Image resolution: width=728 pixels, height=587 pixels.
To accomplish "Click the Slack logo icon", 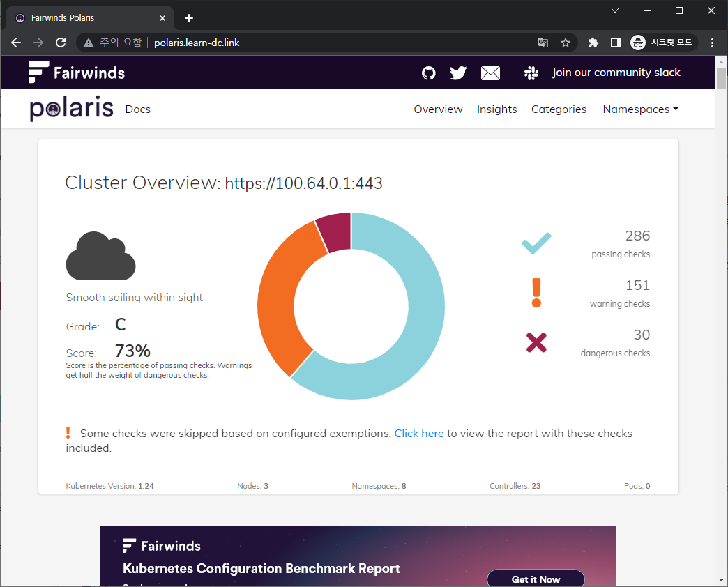I will 531,73.
